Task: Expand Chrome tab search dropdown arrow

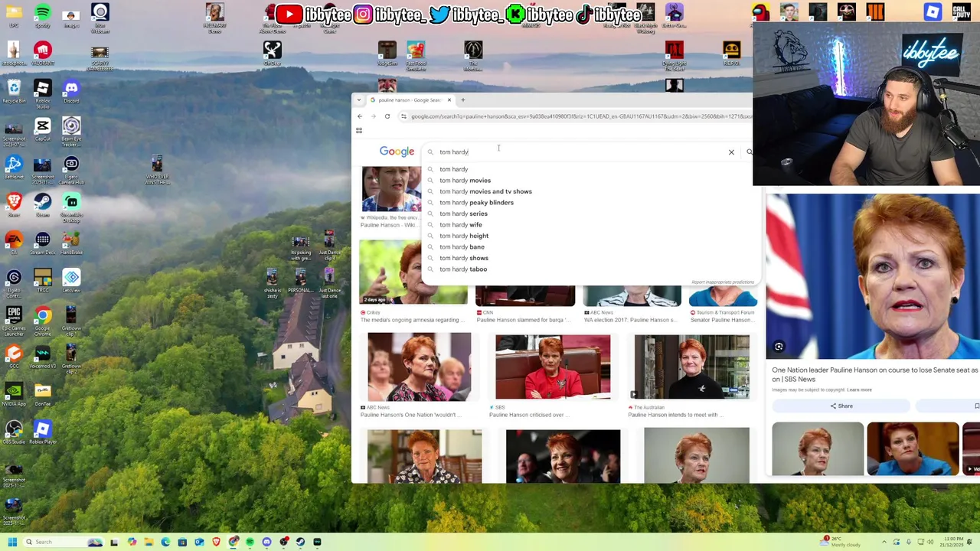Action: click(x=358, y=99)
